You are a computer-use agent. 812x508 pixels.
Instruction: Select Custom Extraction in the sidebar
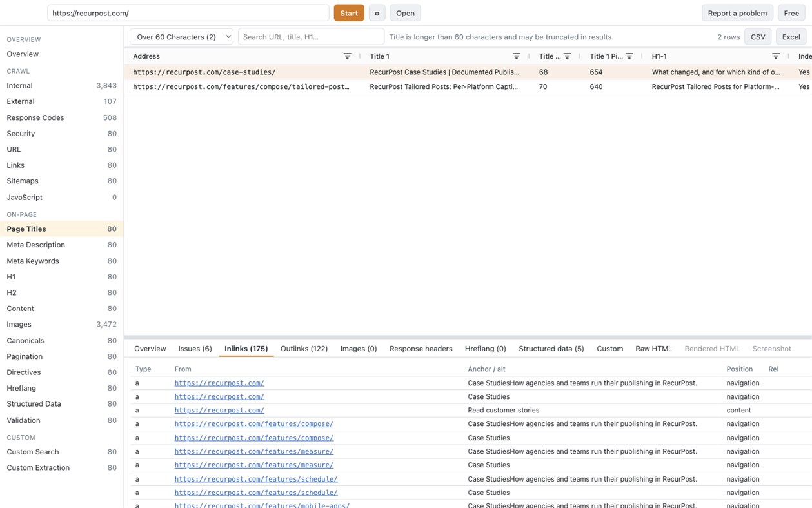coord(62,468)
